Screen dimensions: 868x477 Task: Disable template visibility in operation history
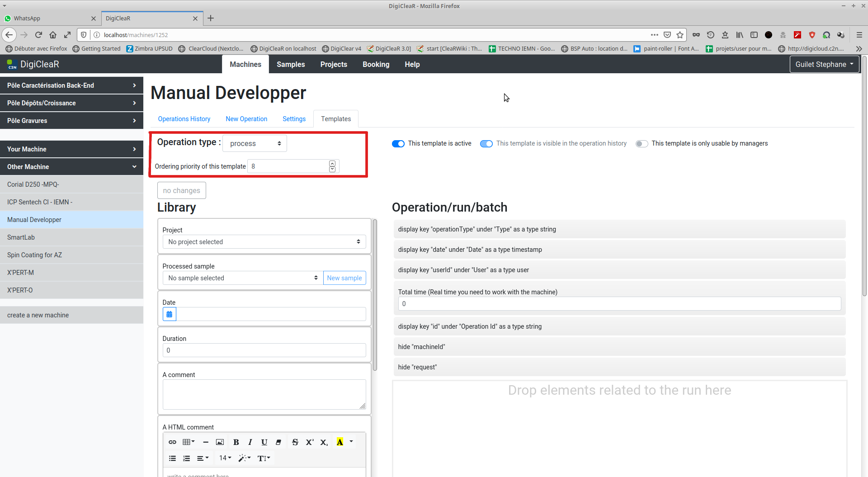tap(486, 144)
